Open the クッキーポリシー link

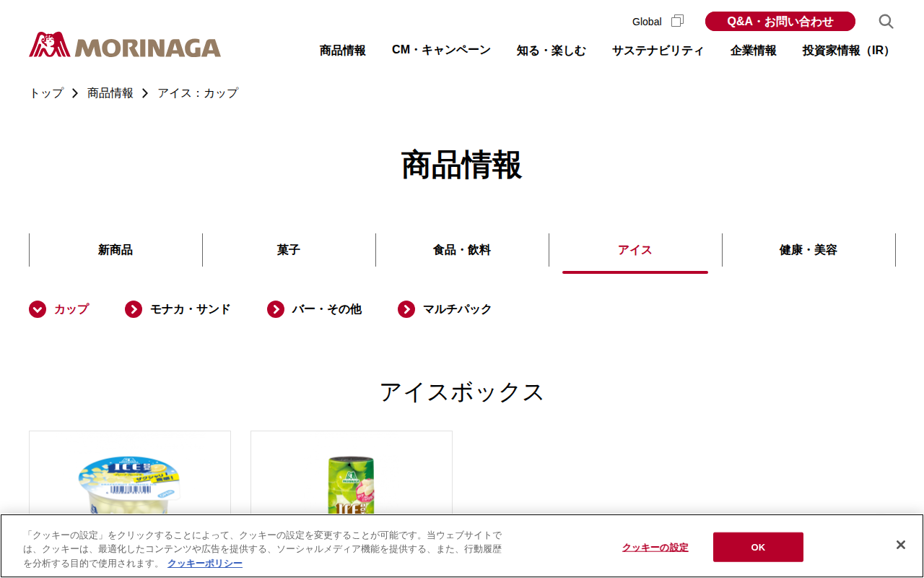click(x=205, y=564)
